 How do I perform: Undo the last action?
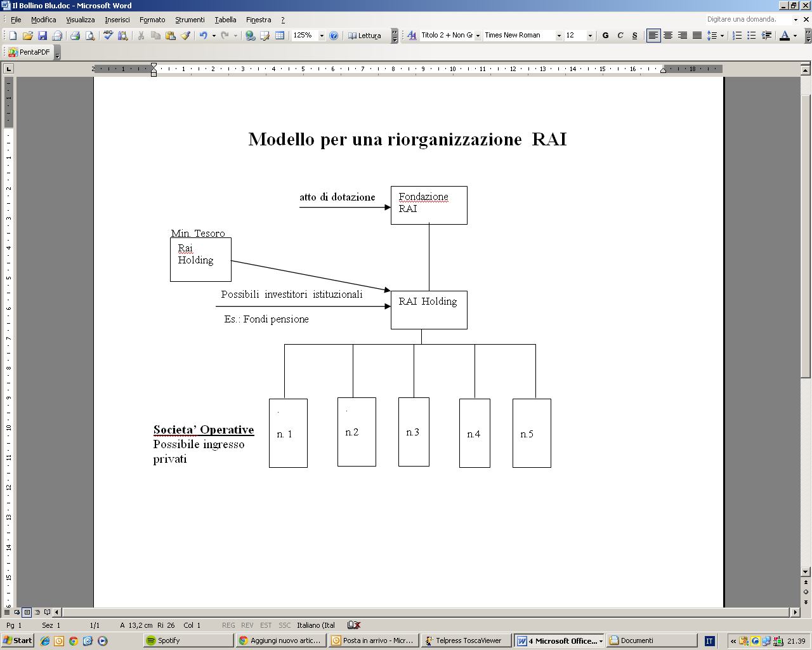pos(203,36)
